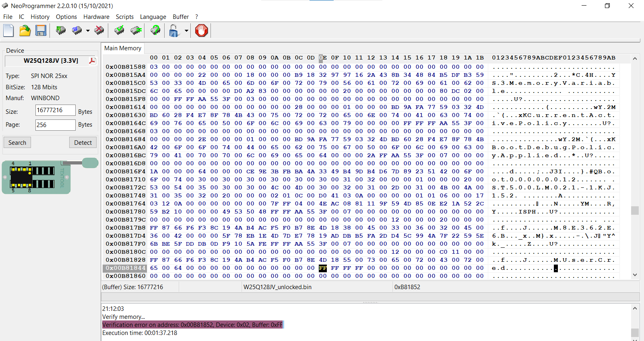
Task: Select the highlighted address 0x00B81844
Action: pyautogui.click(x=126, y=268)
